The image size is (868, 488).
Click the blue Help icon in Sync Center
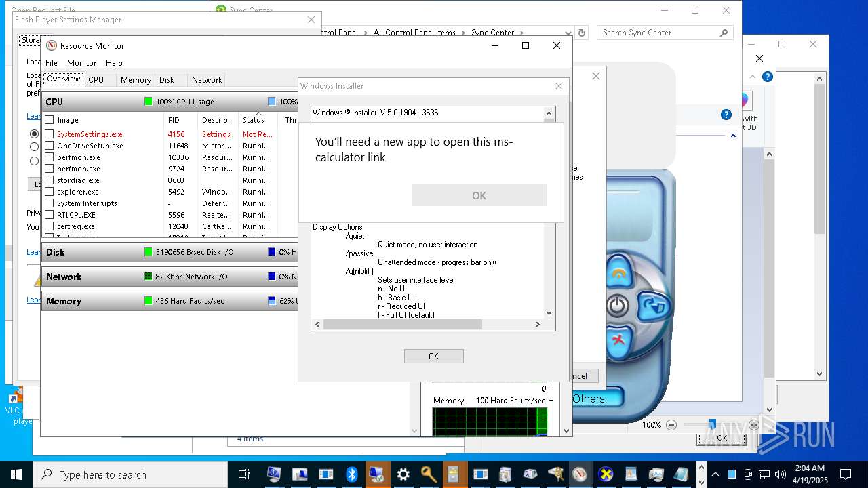[726, 115]
